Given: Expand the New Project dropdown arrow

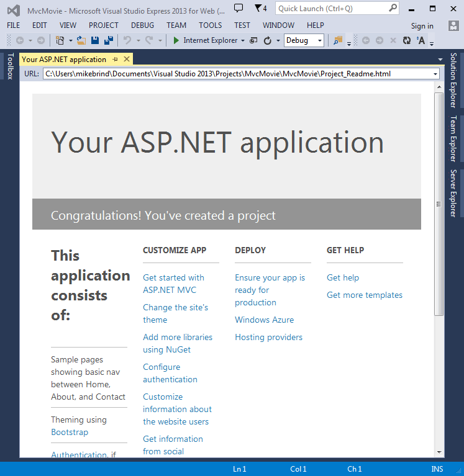Looking at the screenshot, I should tap(70, 40).
